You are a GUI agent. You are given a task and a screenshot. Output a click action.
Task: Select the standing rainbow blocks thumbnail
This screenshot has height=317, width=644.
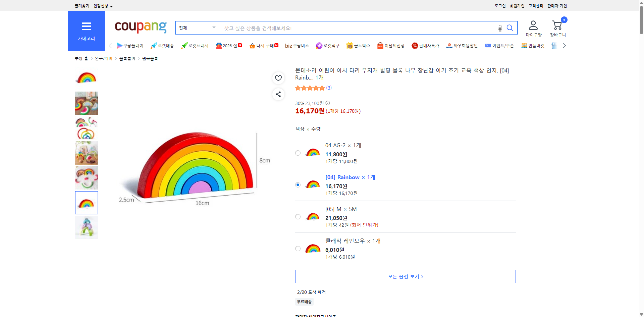coord(86,227)
